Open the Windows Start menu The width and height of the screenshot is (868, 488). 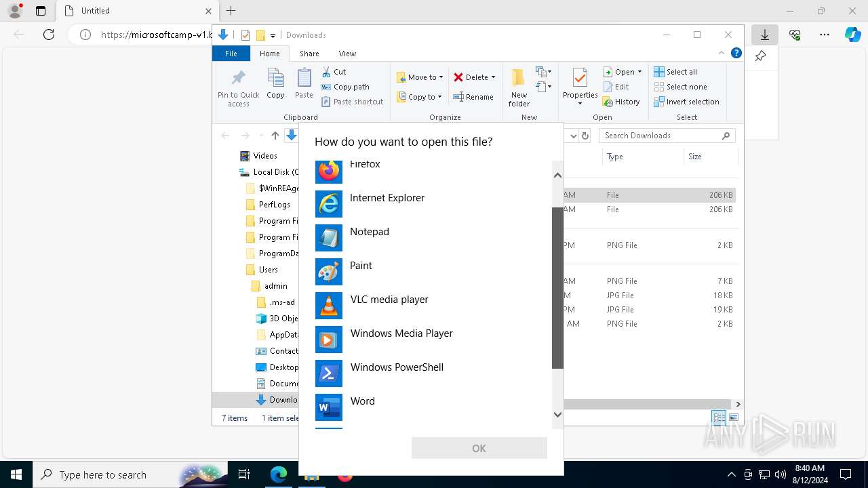tap(16, 474)
